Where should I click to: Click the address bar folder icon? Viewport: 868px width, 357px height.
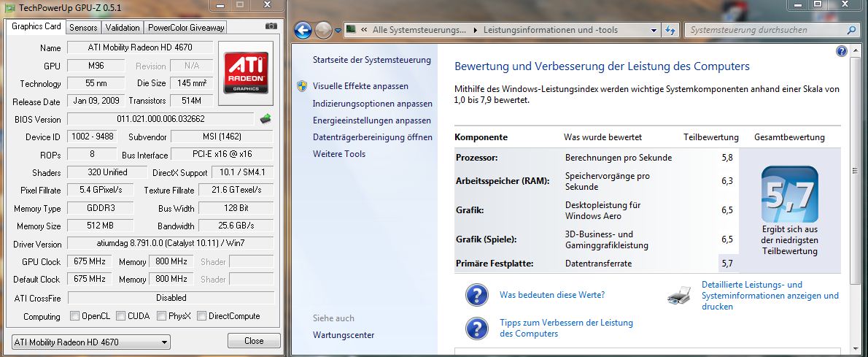[351, 29]
